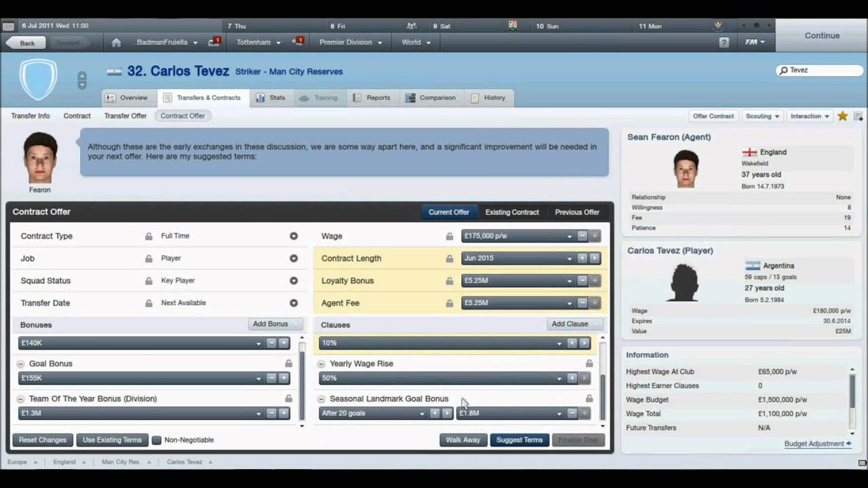Toggle the lock on Wage

pos(449,237)
